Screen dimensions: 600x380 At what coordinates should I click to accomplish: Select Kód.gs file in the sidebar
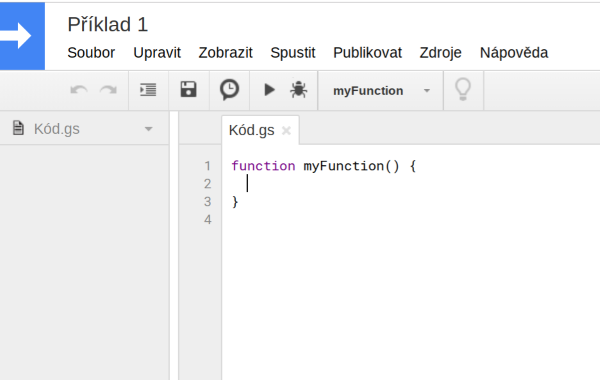57,129
